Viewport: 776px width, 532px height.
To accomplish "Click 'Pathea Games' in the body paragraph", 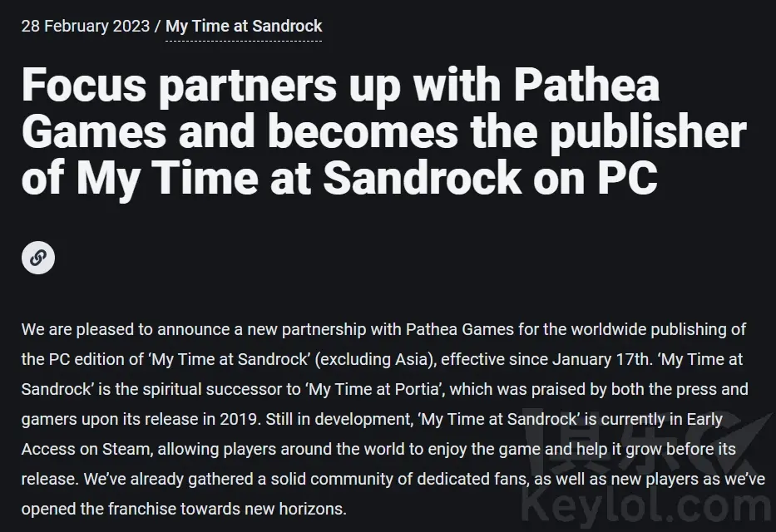I will tap(460, 329).
